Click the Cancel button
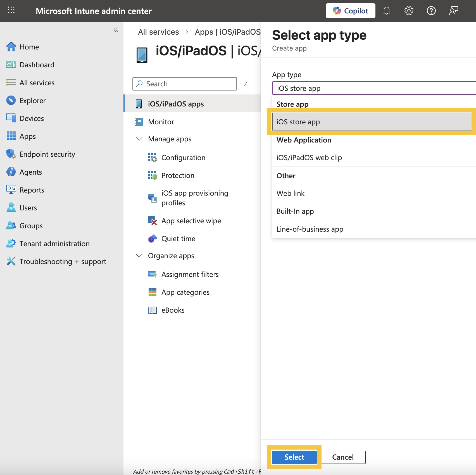Screen dimensions: 476x475 coord(343,457)
